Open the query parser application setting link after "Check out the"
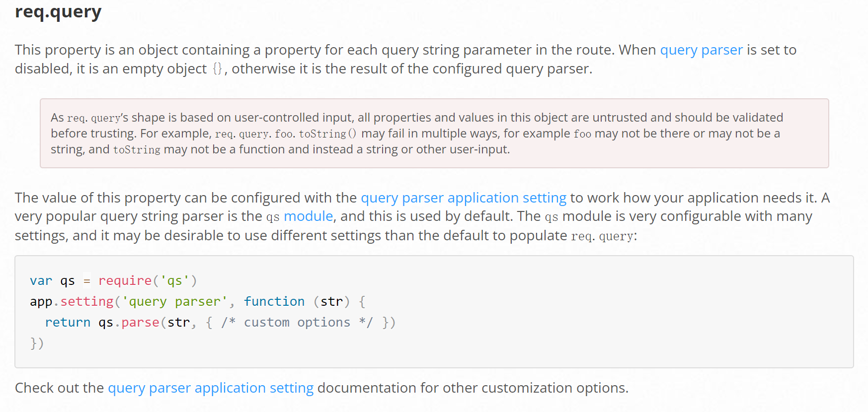868x412 pixels. point(211,388)
